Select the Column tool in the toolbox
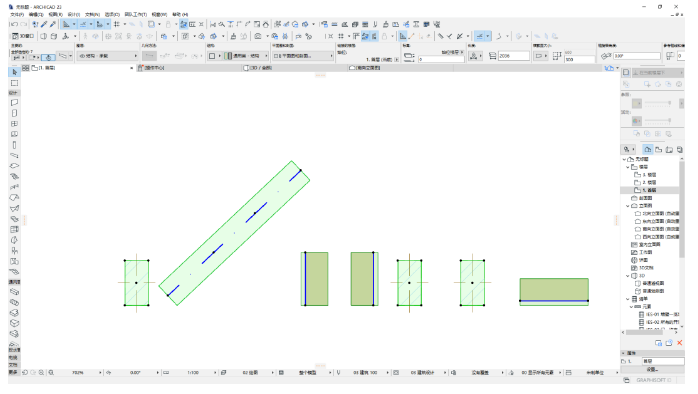Screen dimensions: 698x394 click(14, 145)
